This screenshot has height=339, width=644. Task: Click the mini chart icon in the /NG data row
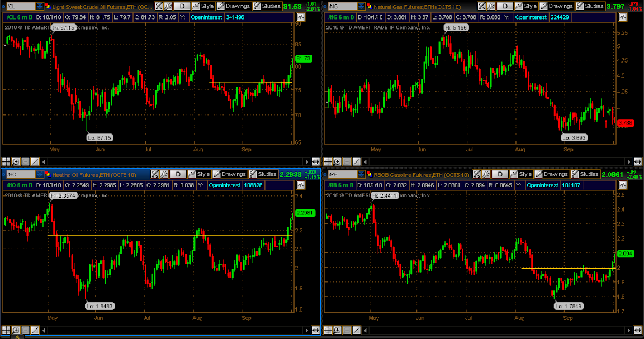(x=623, y=17)
